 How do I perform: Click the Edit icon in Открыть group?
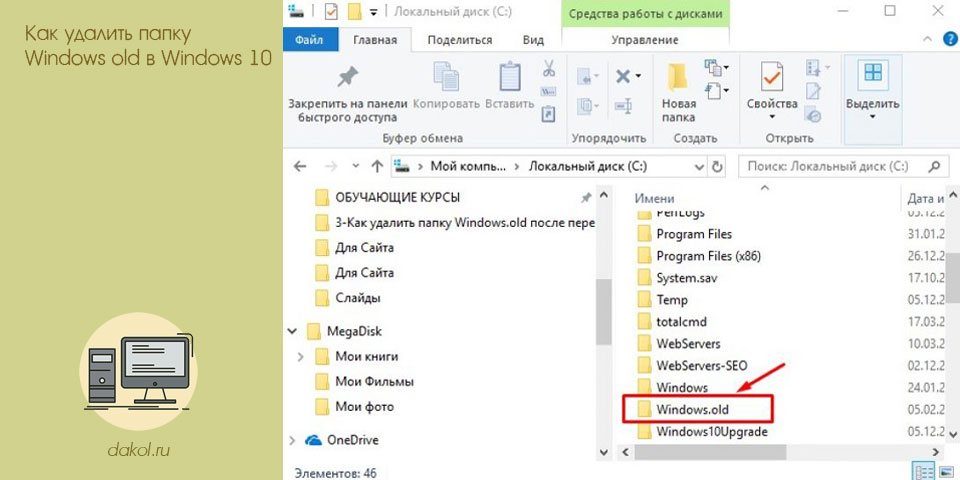pos(814,91)
